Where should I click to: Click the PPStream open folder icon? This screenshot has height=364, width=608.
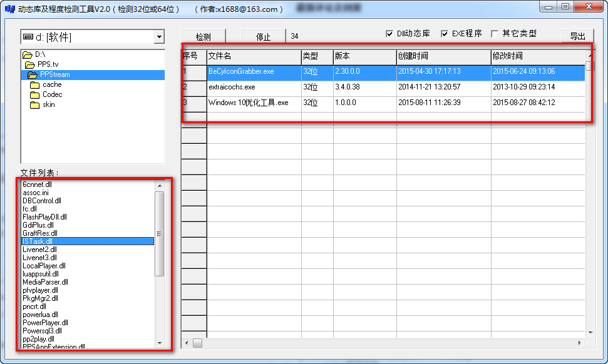point(33,75)
